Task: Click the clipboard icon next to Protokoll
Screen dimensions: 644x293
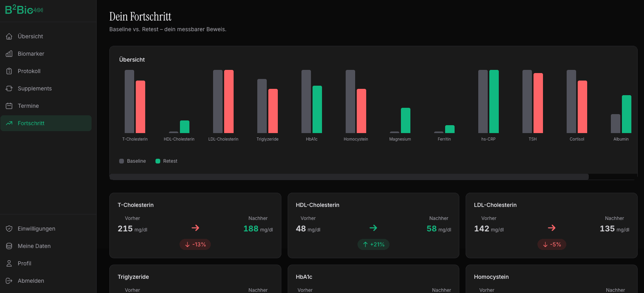Action: pyautogui.click(x=9, y=71)
